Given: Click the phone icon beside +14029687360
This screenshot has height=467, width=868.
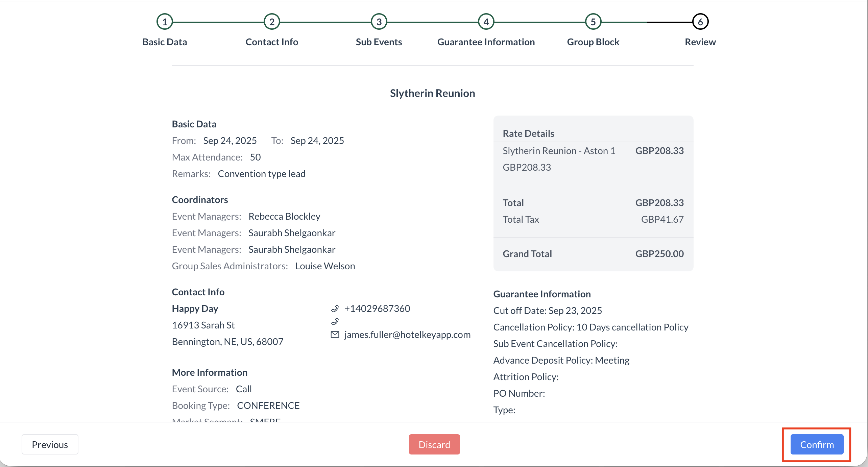Looking at the screenshot, I should [x=335, y=309].
